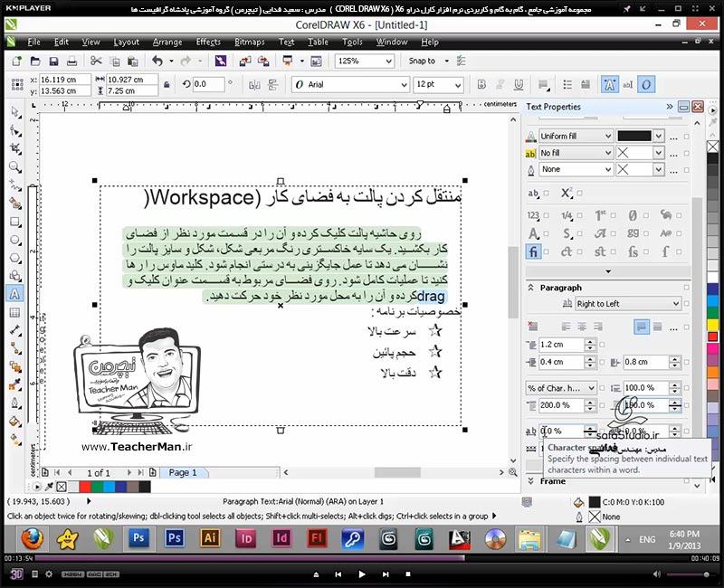Select the Ellipse tool
724x588 pixels.
pos(15,240)
